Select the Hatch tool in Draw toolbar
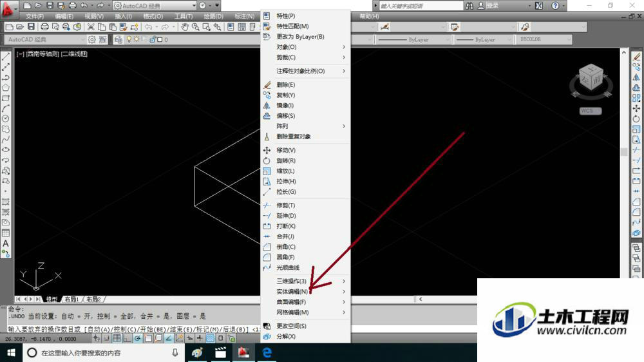The height and width of the screenshot is (362, 644). coord(6,202)
